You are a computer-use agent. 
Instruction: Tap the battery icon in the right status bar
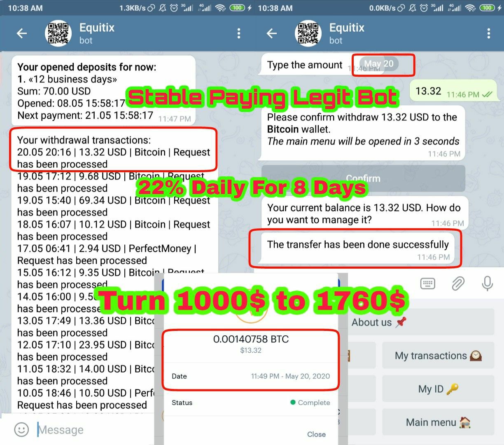point(487,7)
